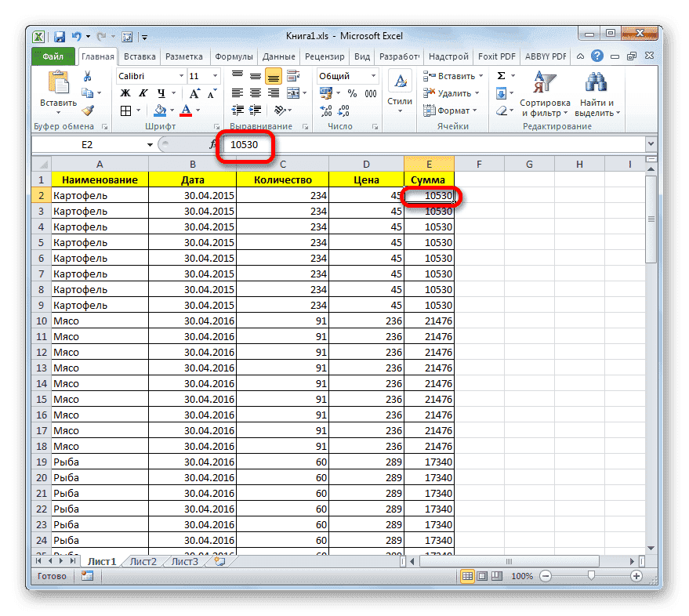Open the font color picker arrow
The height and width of the screenshot is (616, 689).
(197, 111)
